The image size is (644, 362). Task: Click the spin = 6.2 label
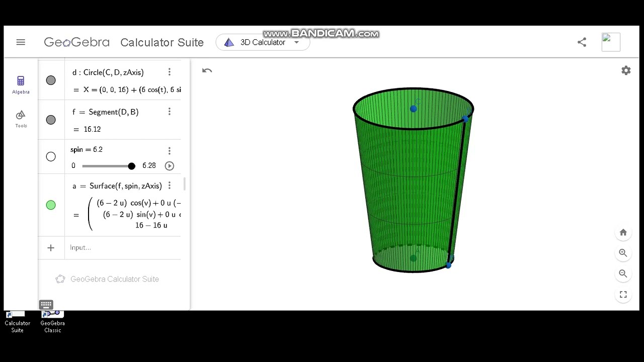[87, 149]
